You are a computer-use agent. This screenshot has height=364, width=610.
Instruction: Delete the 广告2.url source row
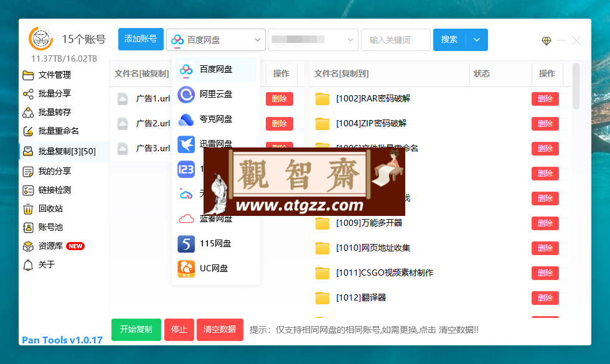(279, 124)
